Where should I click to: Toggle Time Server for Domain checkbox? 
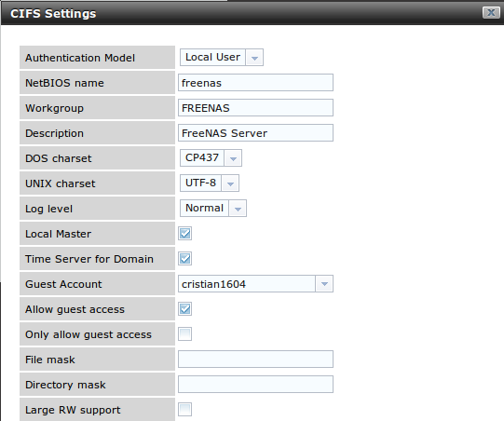(184, 259)
